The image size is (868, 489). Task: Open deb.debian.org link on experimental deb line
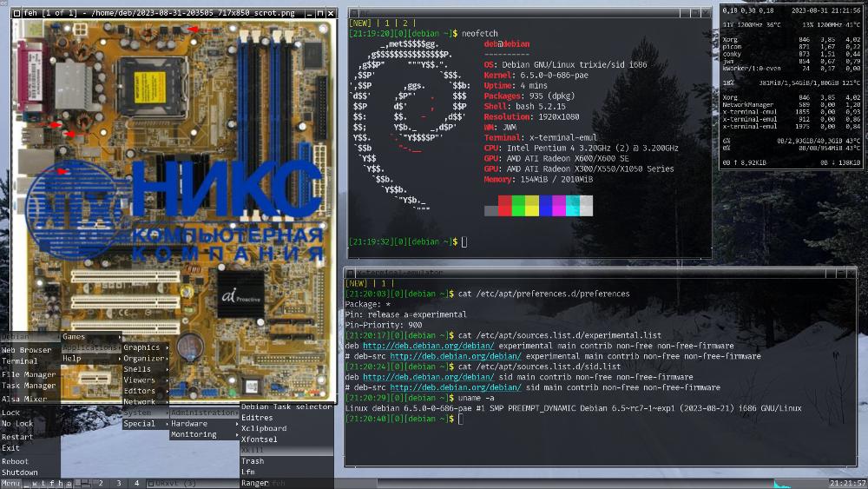pyautogui.click(x=429, y=346)
